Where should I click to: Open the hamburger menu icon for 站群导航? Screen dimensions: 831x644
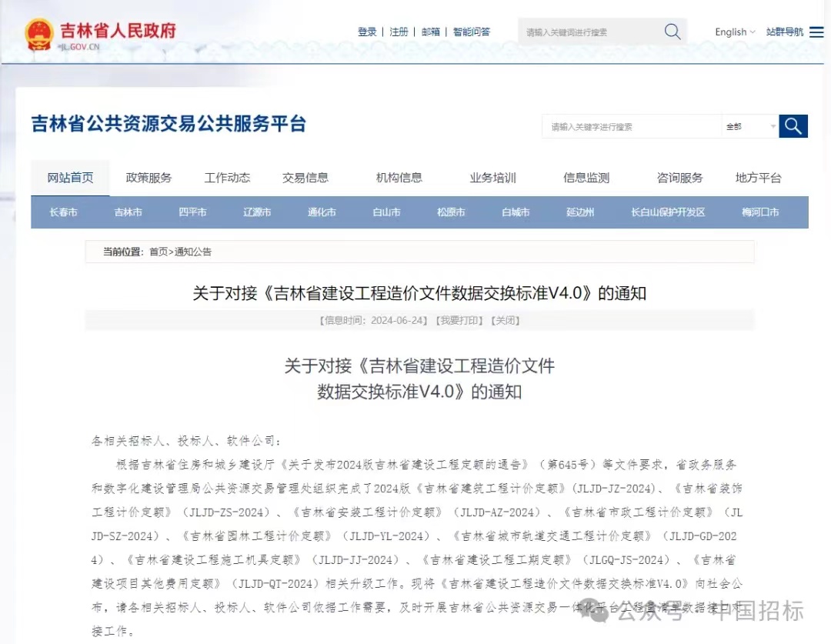click(816, 32)
